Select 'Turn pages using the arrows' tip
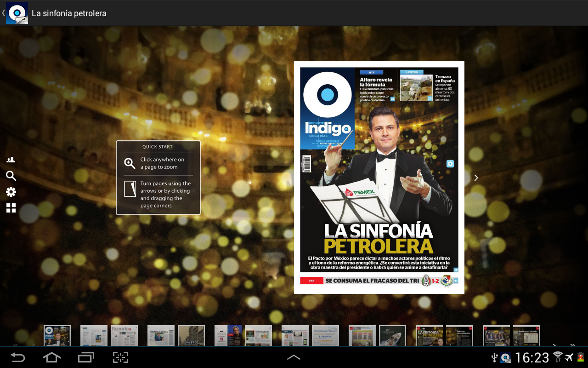The width and height of the screenshot is (588, 368). click(x=165, y=195)
